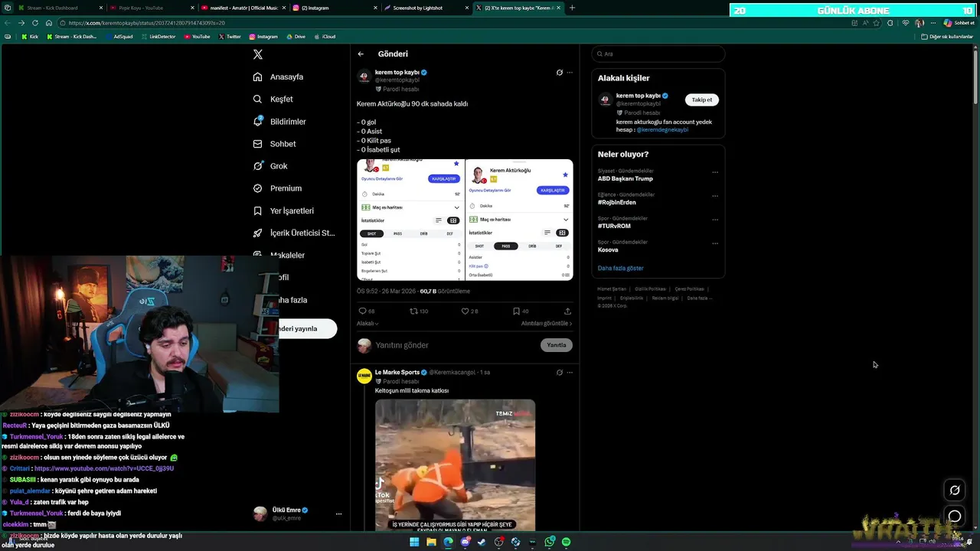This screenshot has width=980, height=551.
Task: Open the Kick bookmark
Action: (30, 37)
